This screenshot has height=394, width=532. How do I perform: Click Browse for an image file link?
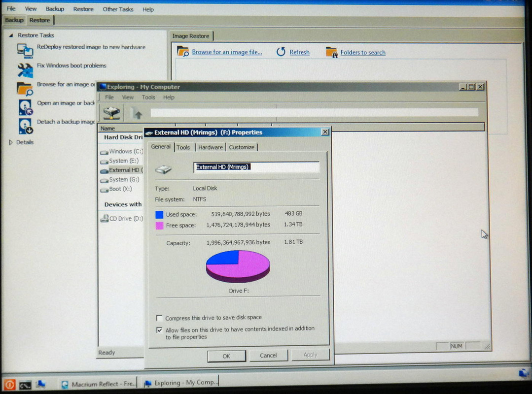[x=227, y=52]
